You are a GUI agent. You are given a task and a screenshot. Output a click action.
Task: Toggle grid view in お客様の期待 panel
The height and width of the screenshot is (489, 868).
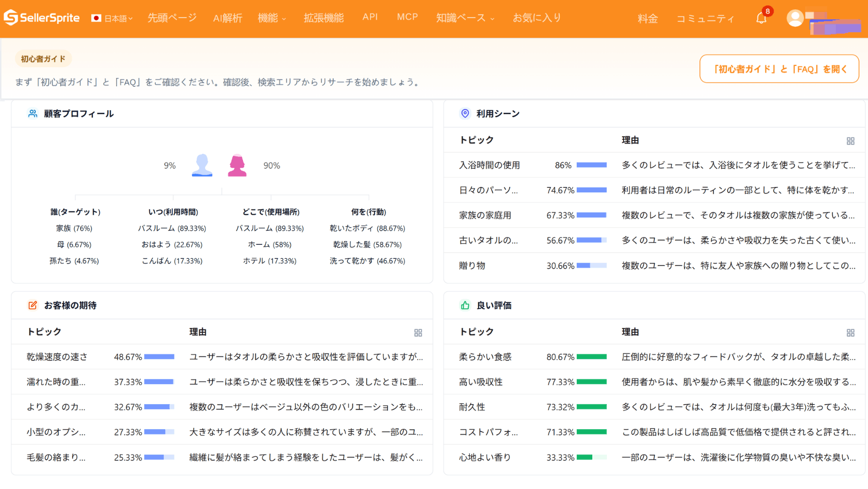pyautogui.click(x=418, y=333)
